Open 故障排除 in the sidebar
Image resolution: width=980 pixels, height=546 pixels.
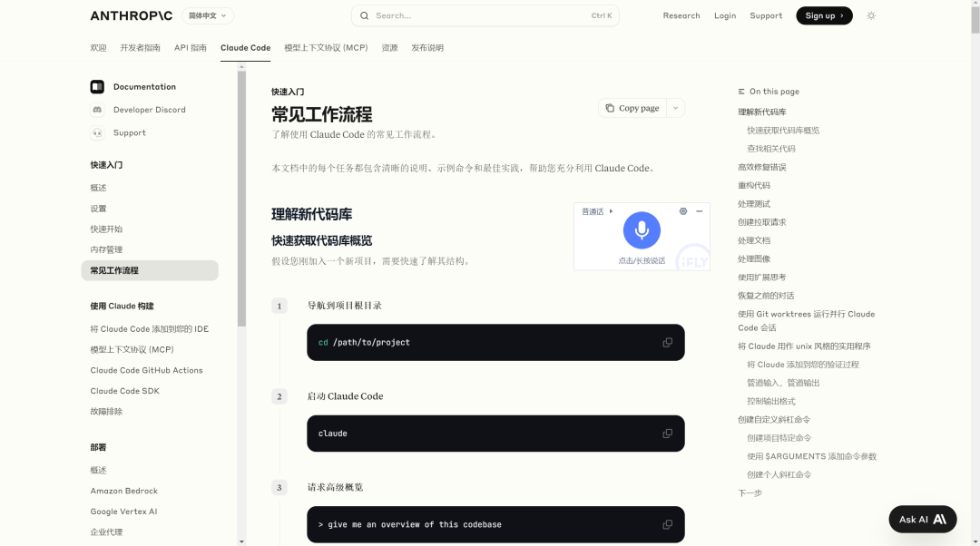coord(106,412)
